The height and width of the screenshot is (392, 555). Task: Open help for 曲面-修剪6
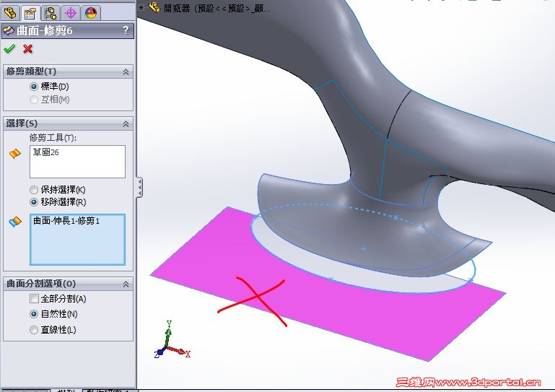[126, 30]
